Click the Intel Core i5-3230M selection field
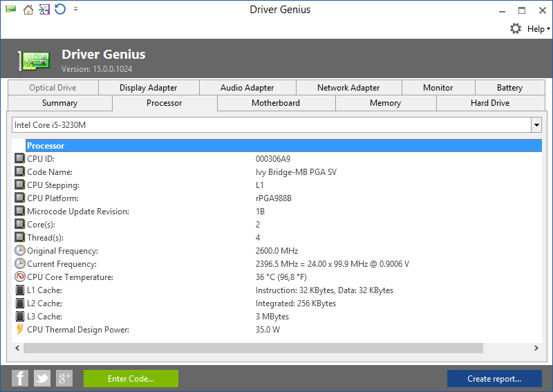Screen dimensions: 553x392 272,125
